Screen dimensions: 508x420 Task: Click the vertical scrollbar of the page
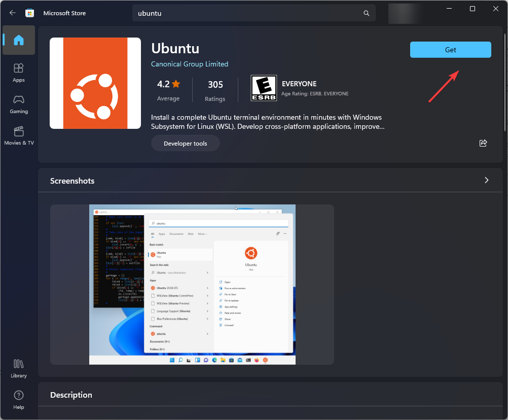coord(505,81)
